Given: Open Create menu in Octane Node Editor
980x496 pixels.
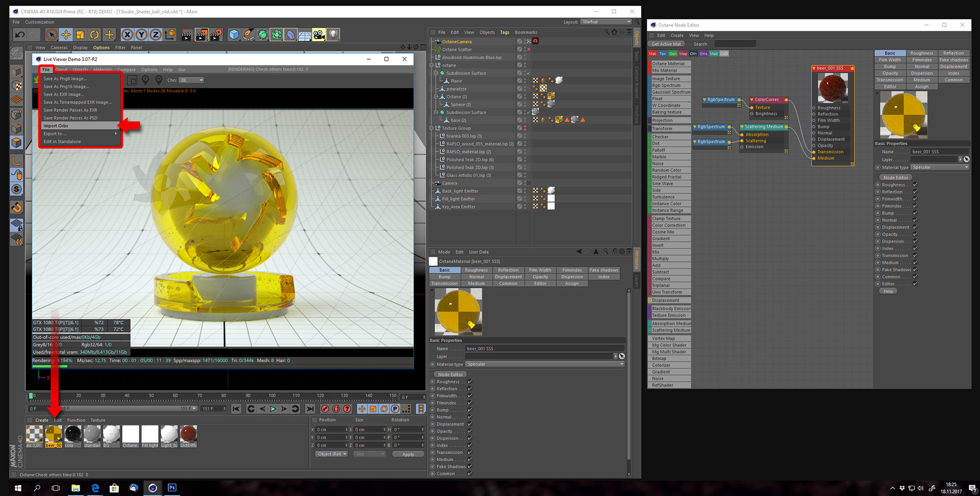Looking at the screenshot, I should pos(677,36).
